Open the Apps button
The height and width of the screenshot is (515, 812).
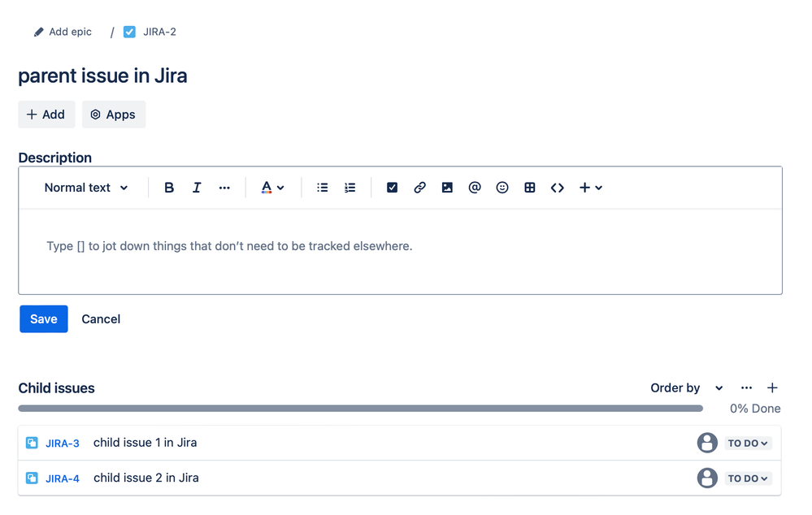114,115
